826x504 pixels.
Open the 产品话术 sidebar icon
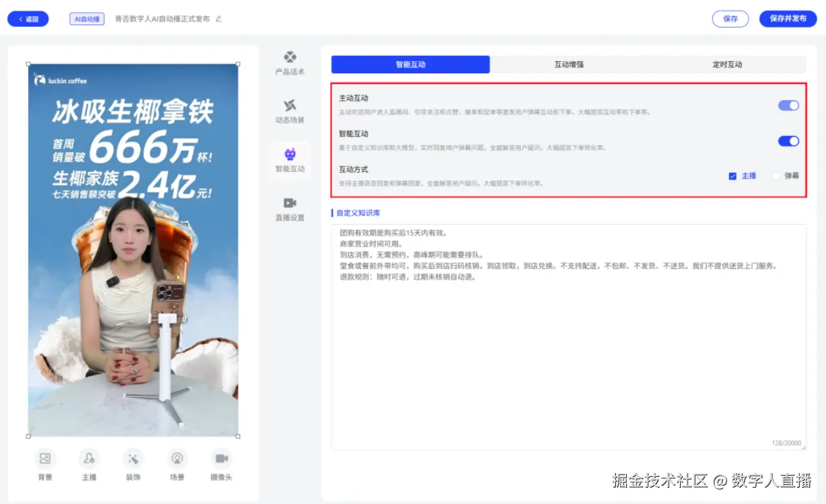(x=290, y=63)
